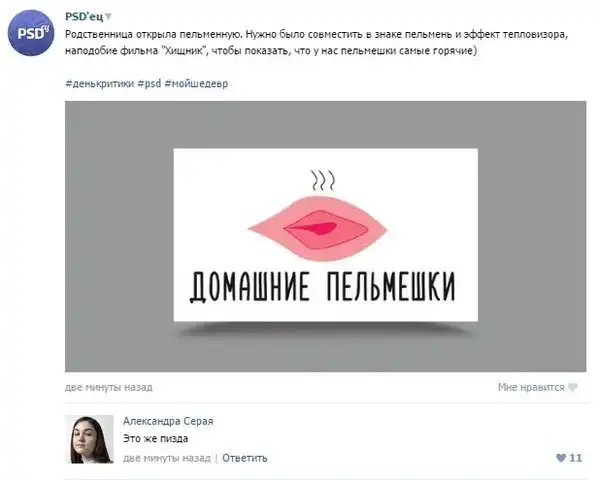Like the comment via its heart icon
Image resolution: width=600 pixels, height=480 pixels.
(x=561, y=458)
